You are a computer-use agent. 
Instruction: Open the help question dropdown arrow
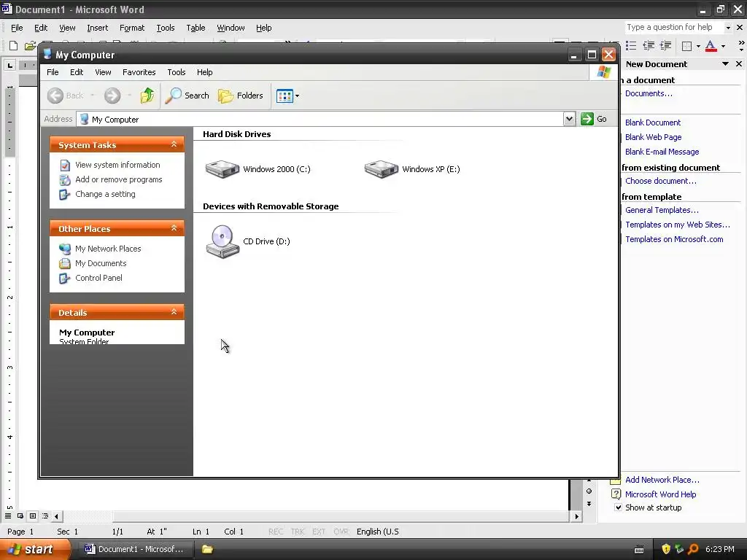pyautogui.click(x=728, y=28)
